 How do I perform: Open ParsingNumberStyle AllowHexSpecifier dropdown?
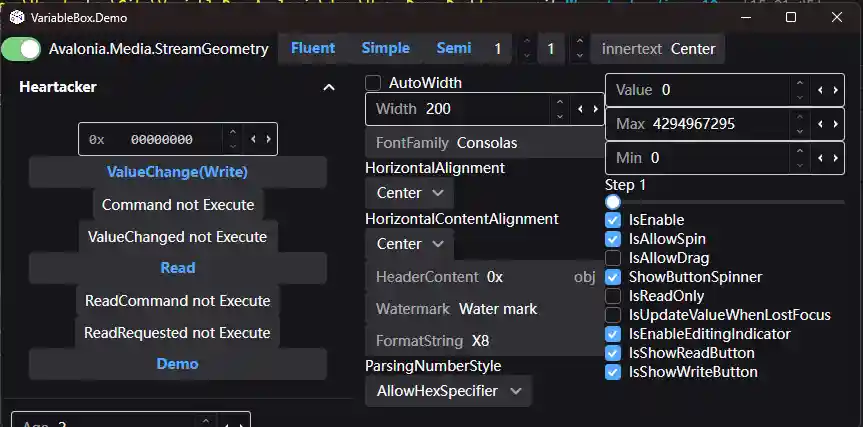pos(449,391)
